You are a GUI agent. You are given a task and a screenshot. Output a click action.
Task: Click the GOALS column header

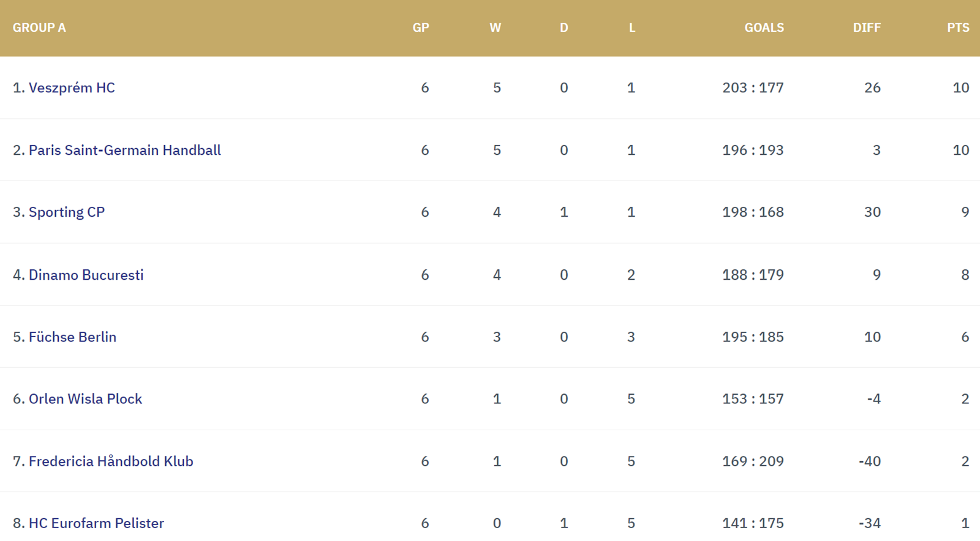pos(764,28)
